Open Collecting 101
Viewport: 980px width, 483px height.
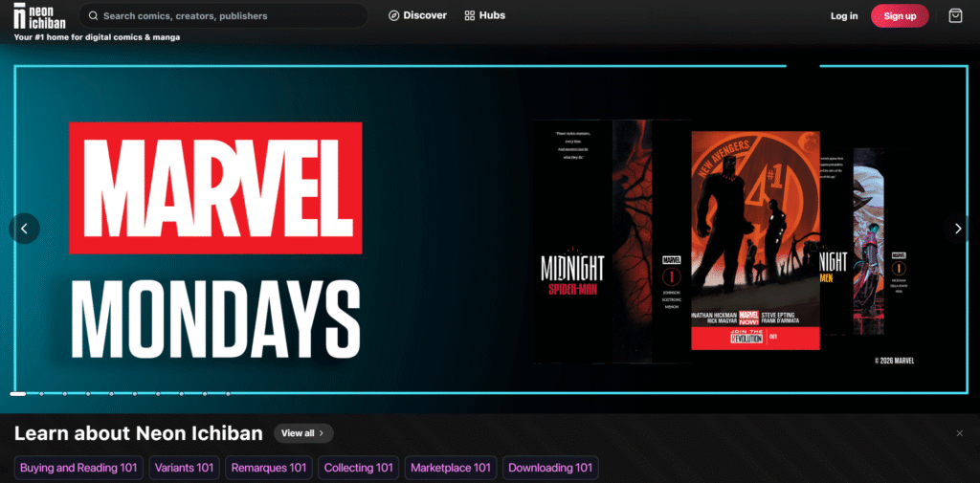point(359,468)
